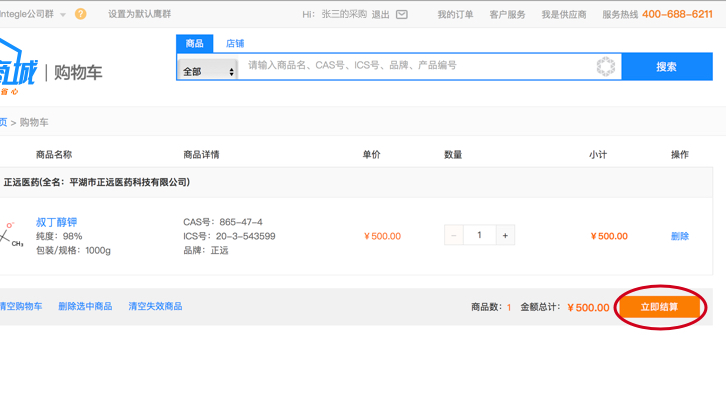This screenshot has width=726, height=410.
Task: Open 我的订单 in the top bar
Action: (x=455, y=14)
